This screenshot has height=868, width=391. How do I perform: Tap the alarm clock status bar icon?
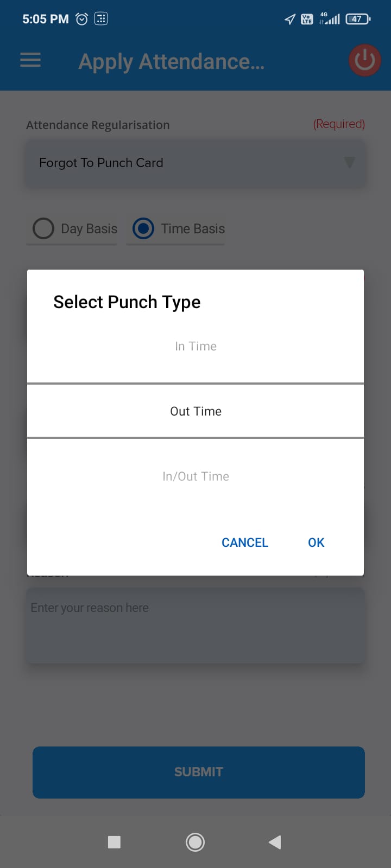81,18
